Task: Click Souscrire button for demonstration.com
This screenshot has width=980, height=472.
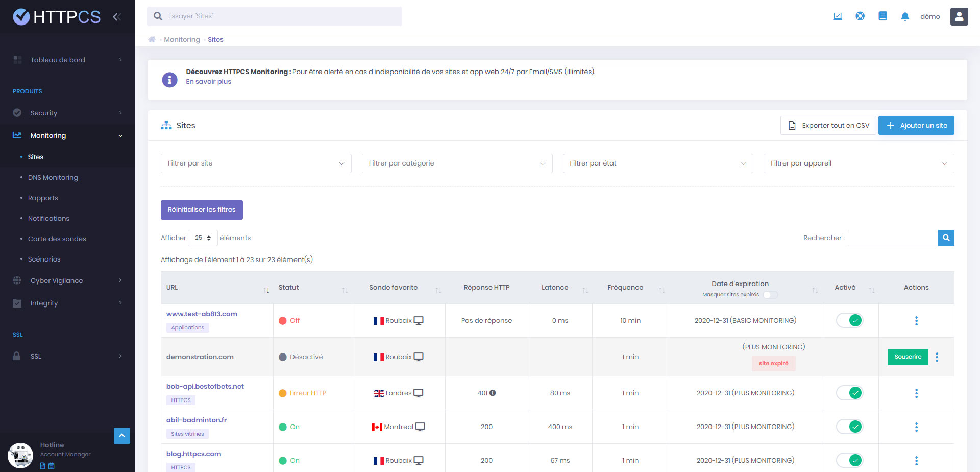Action: click(908, 357)
